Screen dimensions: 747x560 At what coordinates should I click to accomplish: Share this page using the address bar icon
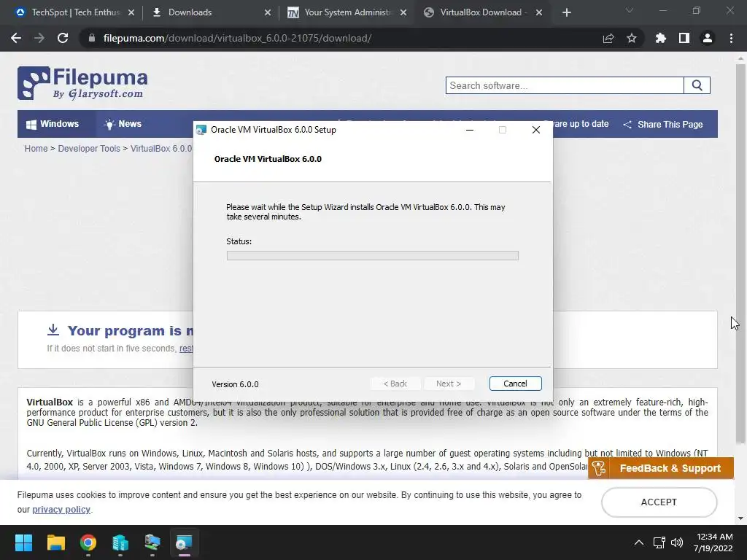coord(608,38)
